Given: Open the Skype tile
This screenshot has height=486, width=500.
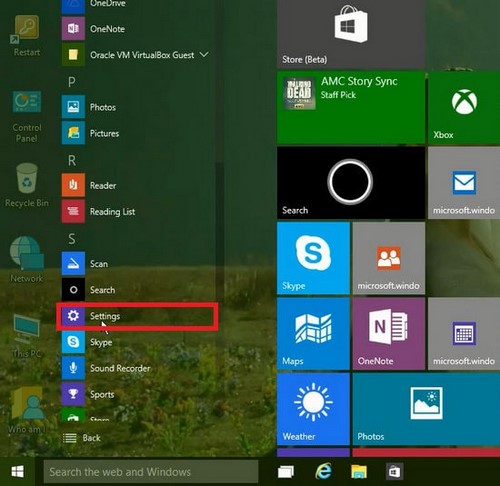Looking at the screenshot, I should (x=313, y=258).
